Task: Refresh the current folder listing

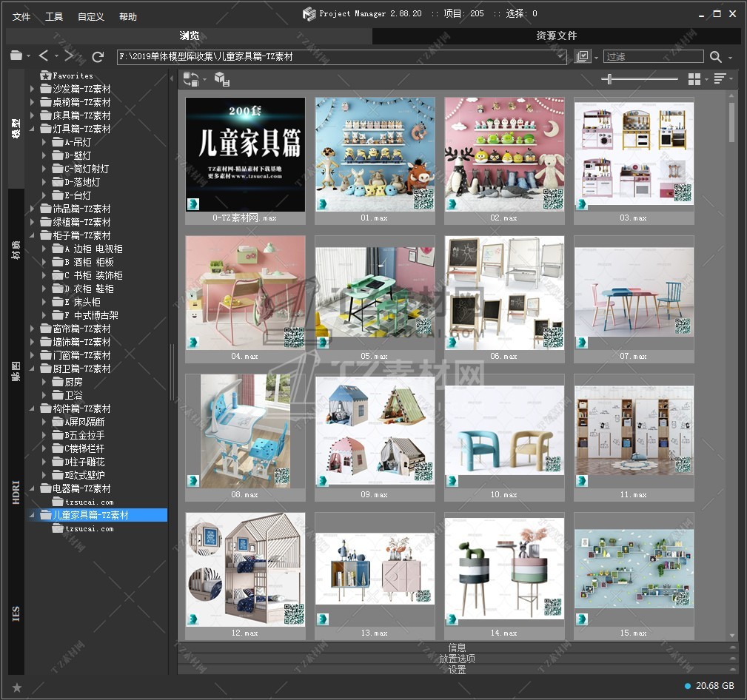Action: pyautogui.click(x=98, y=56)
